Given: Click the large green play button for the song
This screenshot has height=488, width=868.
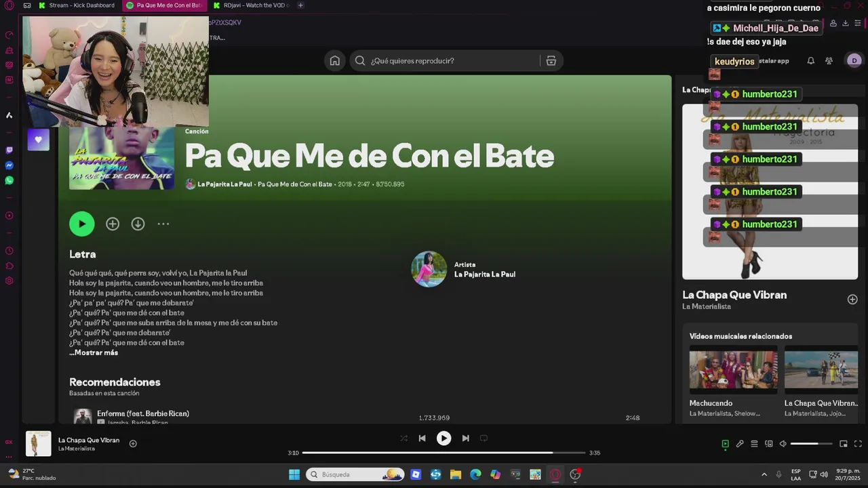Looking at the screenshot, I should (x=81, y=224).
